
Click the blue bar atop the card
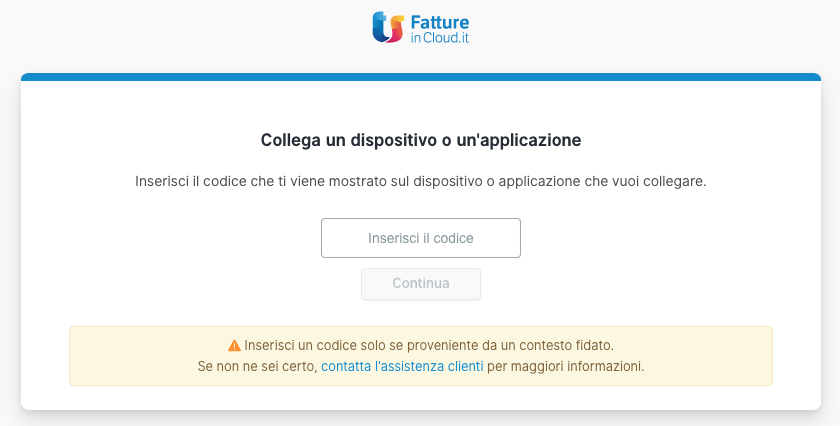coord(421,77)
